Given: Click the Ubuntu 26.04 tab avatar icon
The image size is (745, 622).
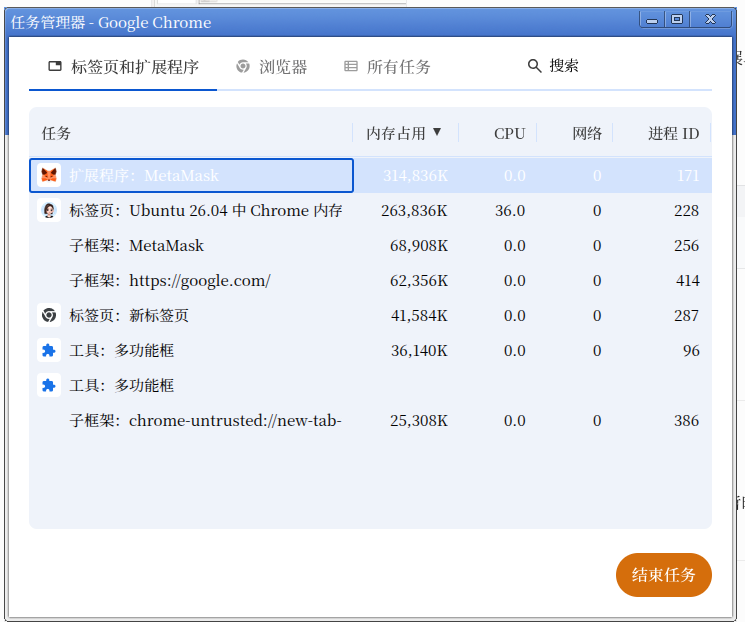Looking at the screenshot, I should coord(49,211).
